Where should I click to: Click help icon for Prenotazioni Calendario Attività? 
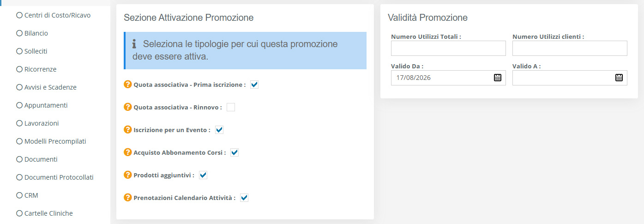[128, 198]
